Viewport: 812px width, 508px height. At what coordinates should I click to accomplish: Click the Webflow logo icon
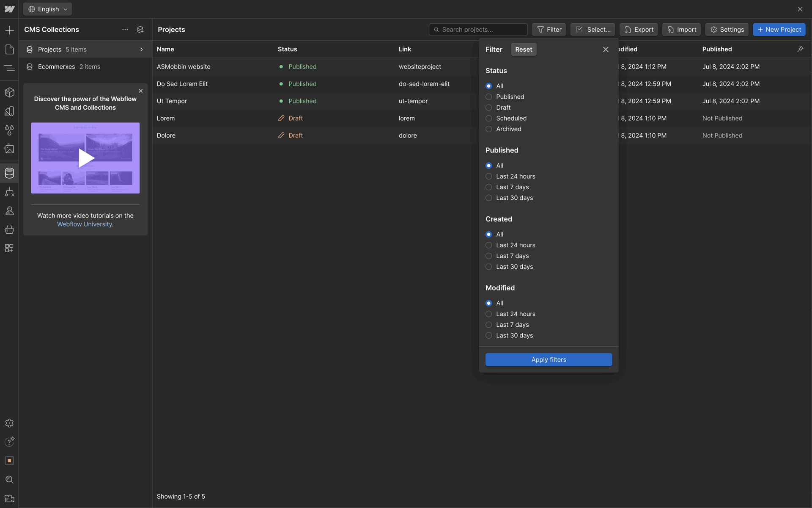(9, 9)
